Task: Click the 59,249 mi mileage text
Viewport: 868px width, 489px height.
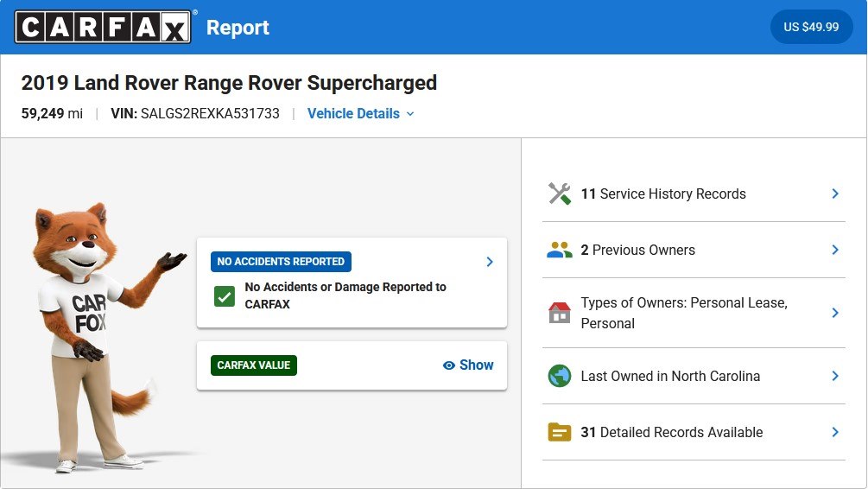Action: (52, 113)
